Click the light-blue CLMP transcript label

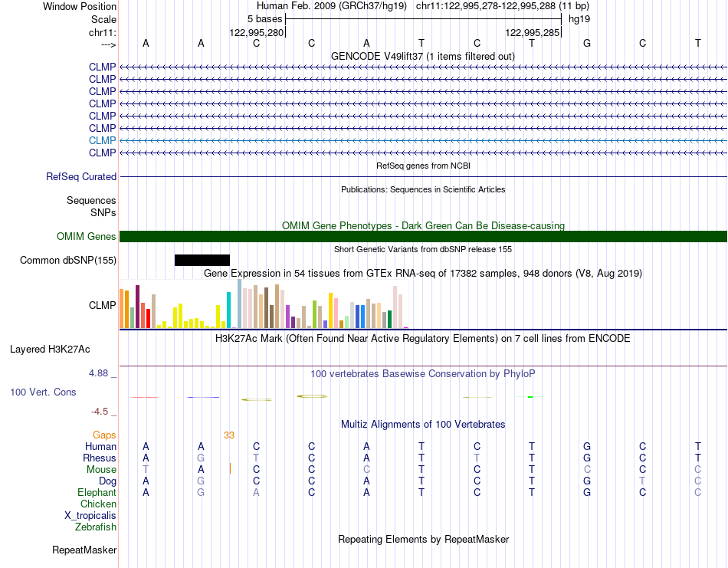[102, 140]
